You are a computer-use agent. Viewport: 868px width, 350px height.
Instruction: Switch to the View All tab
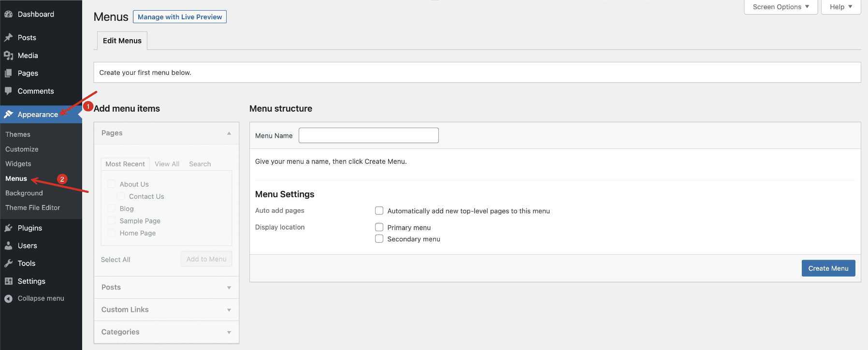click(167, 164)
